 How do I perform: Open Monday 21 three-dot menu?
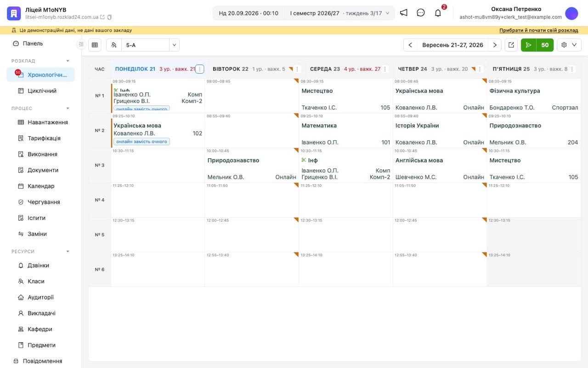tap(199, 69)
